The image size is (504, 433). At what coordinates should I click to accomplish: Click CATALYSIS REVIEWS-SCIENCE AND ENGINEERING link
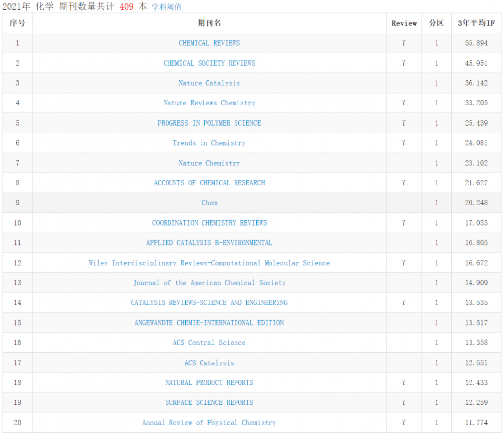(209, 302)
